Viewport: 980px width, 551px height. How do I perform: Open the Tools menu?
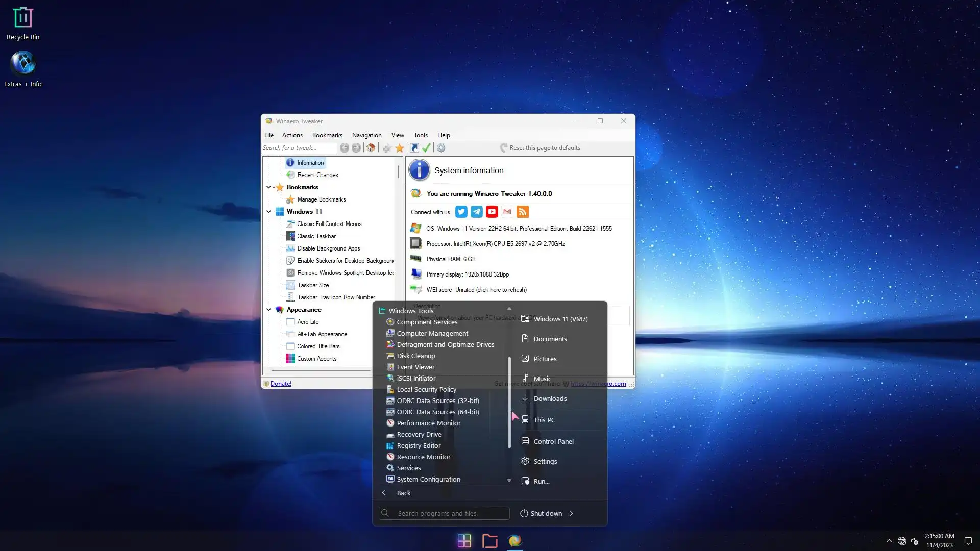click(x=421, y=135)
